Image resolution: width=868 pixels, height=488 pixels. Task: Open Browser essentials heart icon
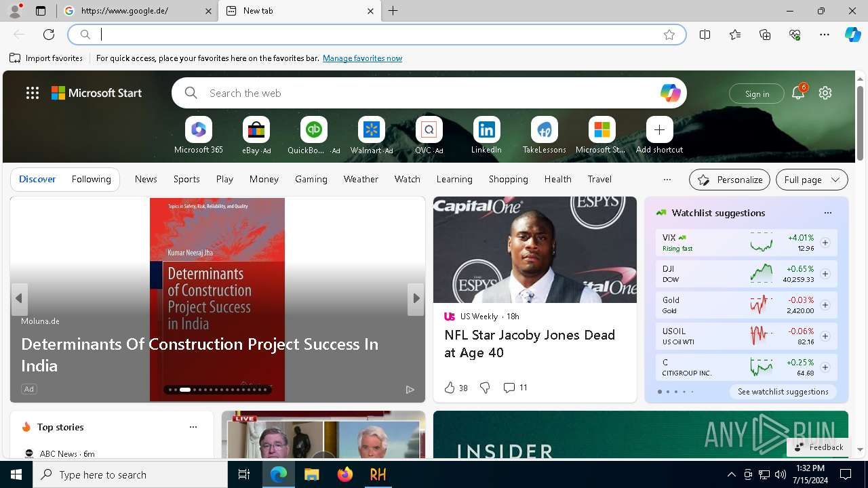[x=795, y=35]
